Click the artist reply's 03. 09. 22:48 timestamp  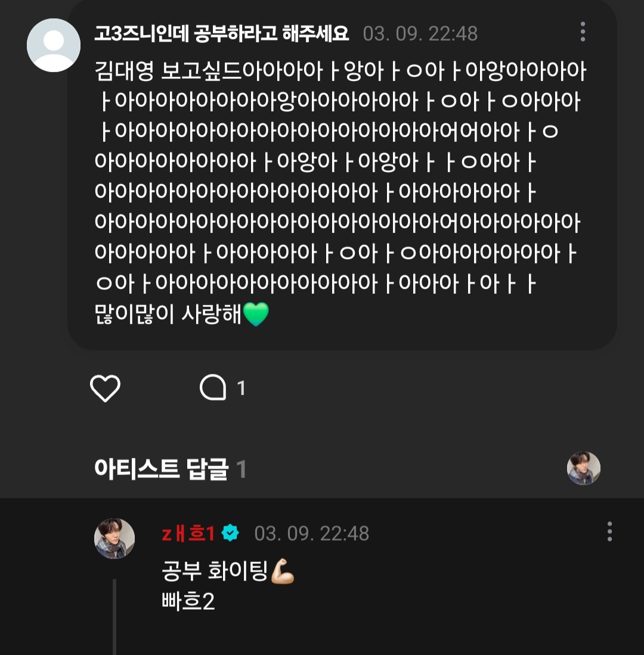311,533
